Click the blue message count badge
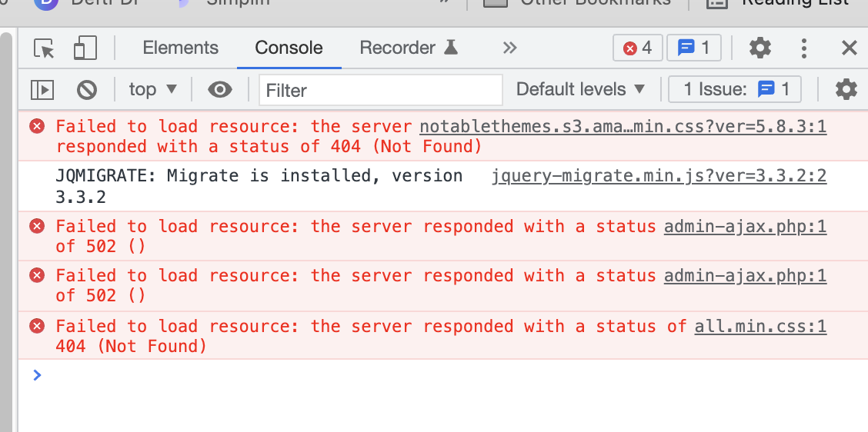The height and width of the screenshot is (432, 868). pyautogui.click(x=693, y=48)
